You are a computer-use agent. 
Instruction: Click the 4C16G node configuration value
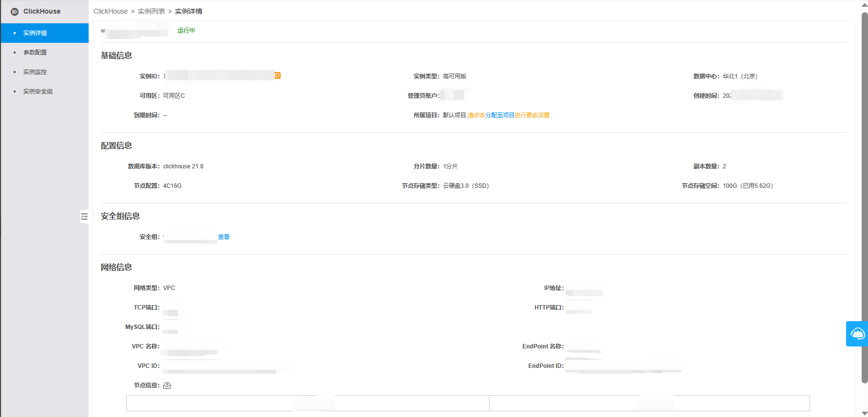coord(172,186)
